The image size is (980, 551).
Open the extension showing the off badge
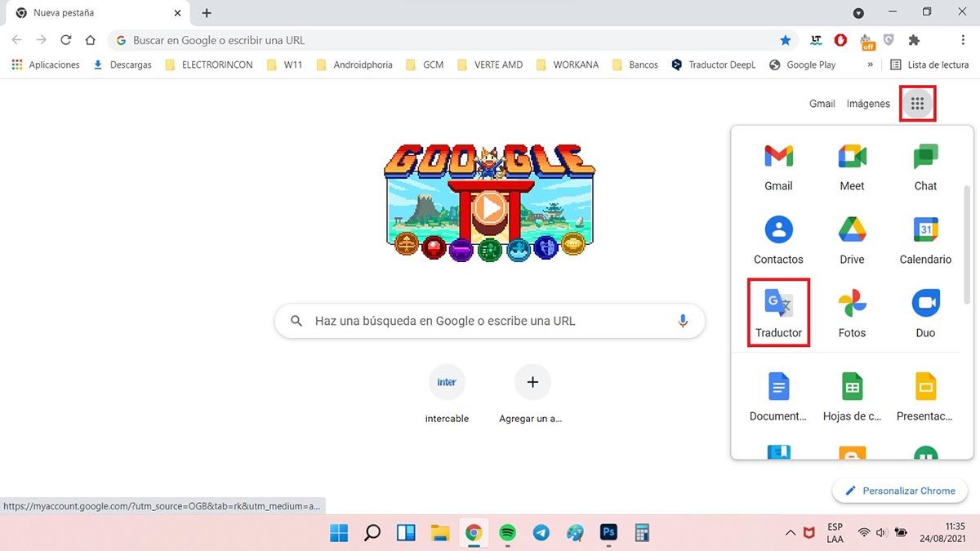click(x=866, y=41)
